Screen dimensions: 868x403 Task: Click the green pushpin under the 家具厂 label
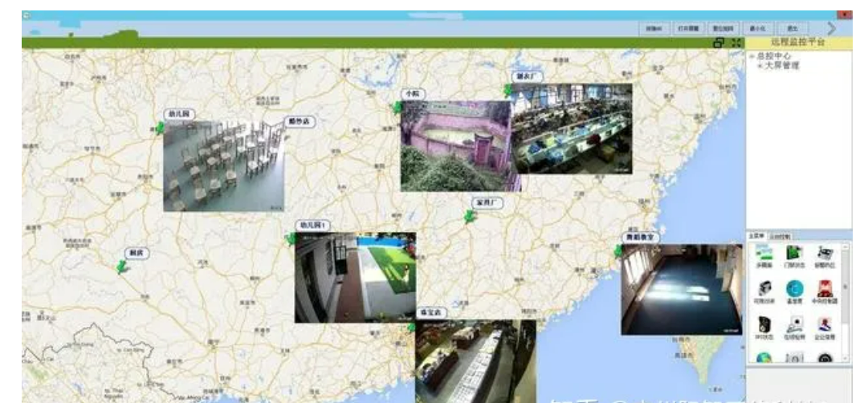coord(470,217)
